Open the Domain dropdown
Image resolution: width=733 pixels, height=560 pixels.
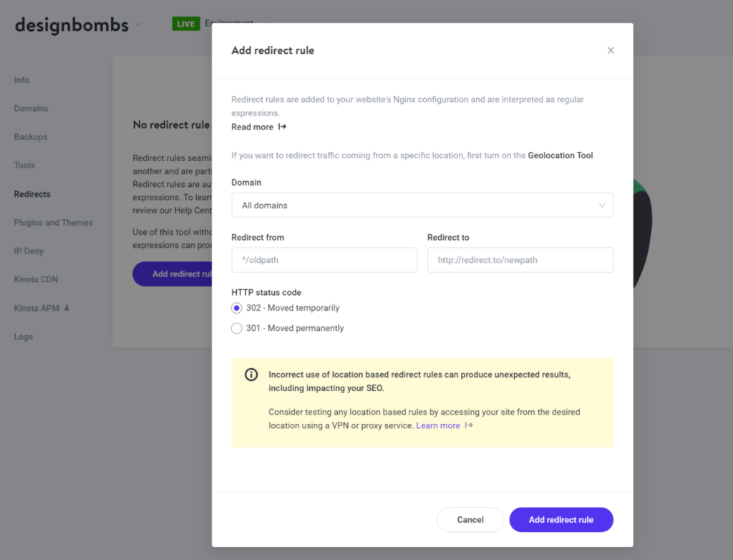pyautogui.click(x=422, y=206)
